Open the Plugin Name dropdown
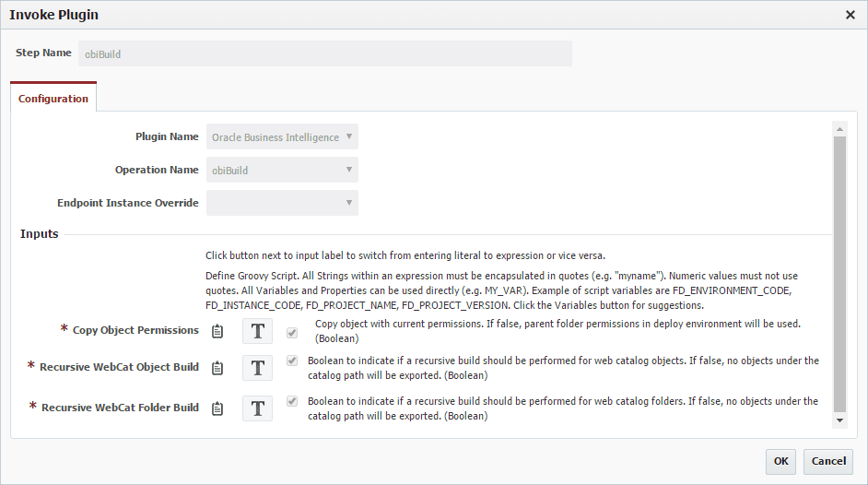 pos(282,136)
